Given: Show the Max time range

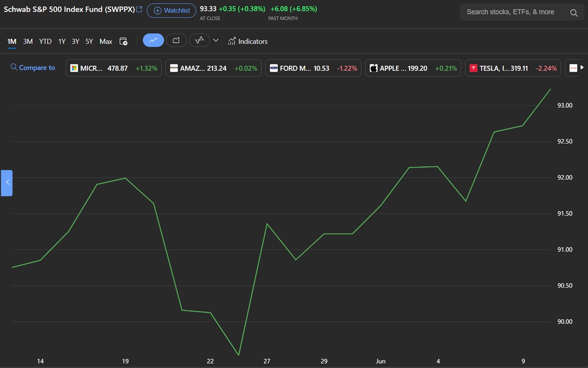Looking at the screenshot, I should (106, 42).
